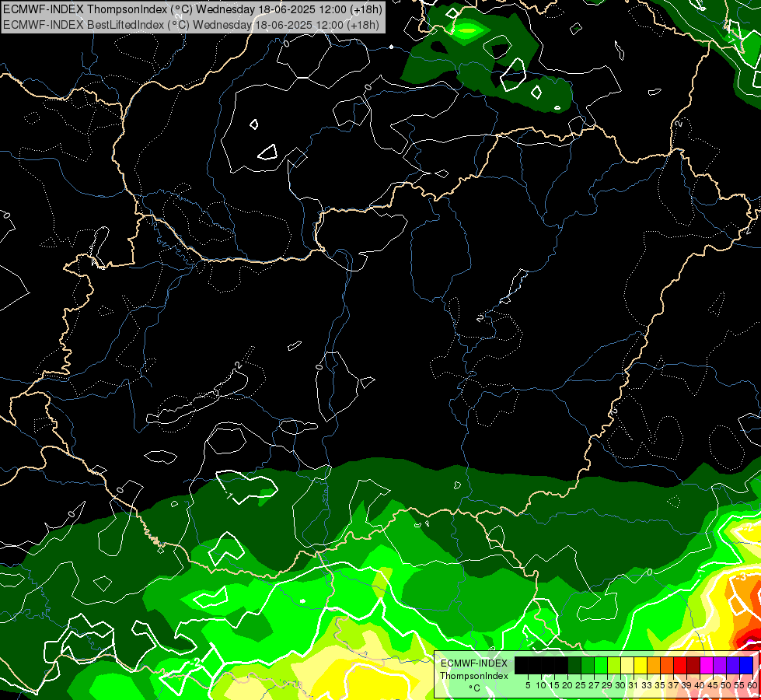
Task: Click the ECMWF-INDEX label in the legend
Action: pos(474,663)
